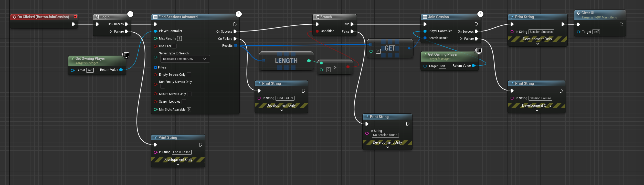This screenshot has height=185, width=644.
Task: Click the Min Slots Available value field
Action: pos(189,110)
